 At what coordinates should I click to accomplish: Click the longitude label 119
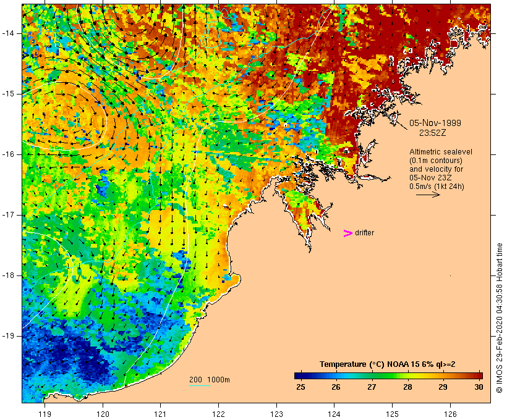45,414
